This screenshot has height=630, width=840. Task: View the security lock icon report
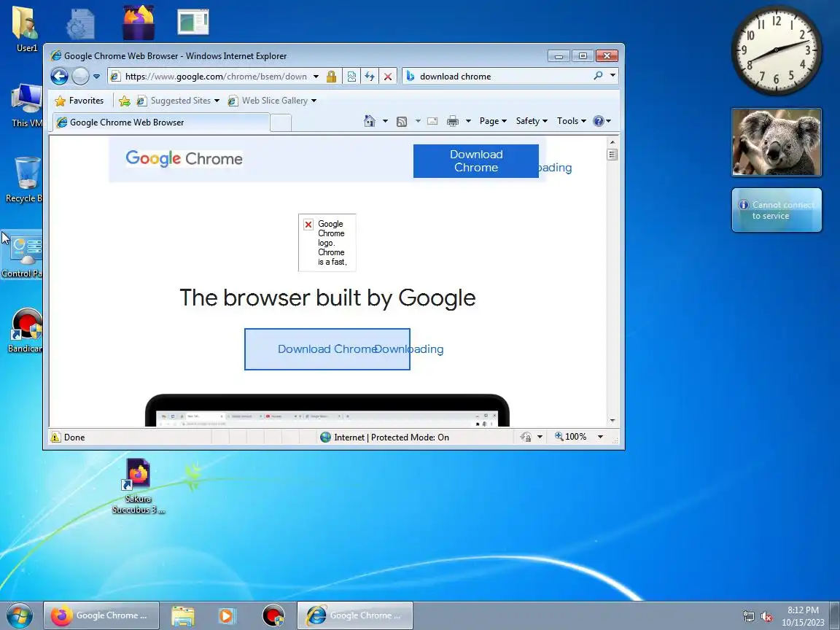pyautogui.click(x=331, y=76)
